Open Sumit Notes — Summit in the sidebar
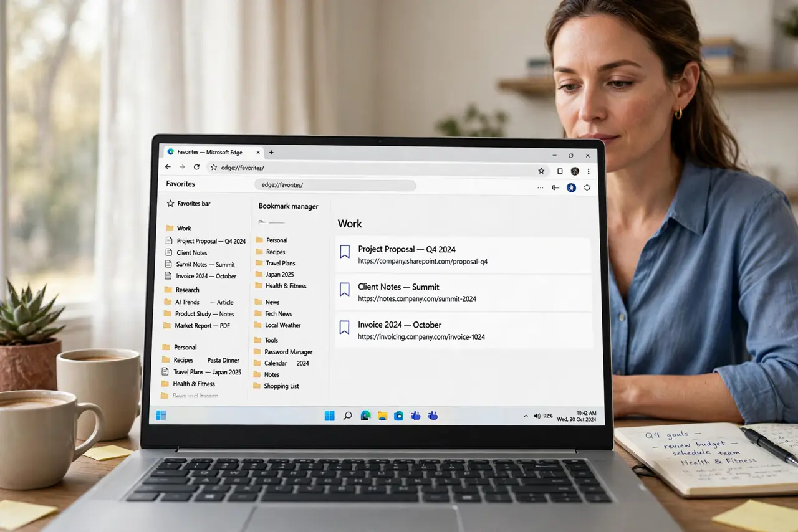Viewport: 798px width, 532px height. tap(199, 264)
